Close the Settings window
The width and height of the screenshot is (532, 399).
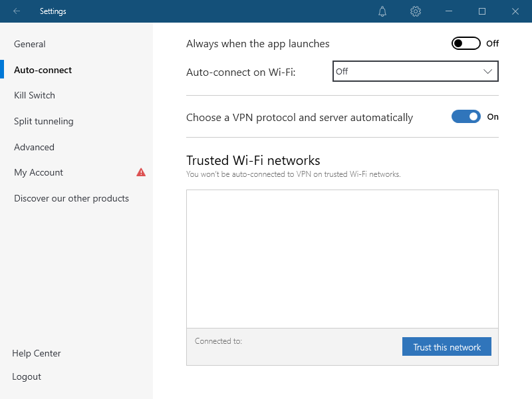pos(515,11)
